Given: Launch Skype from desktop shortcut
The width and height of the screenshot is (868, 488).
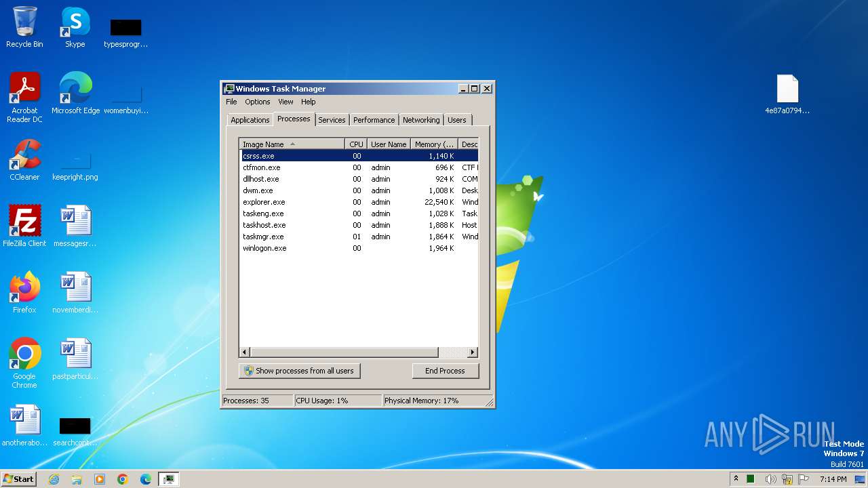Looking at the screenshot, I should click(x=75, y=27).
